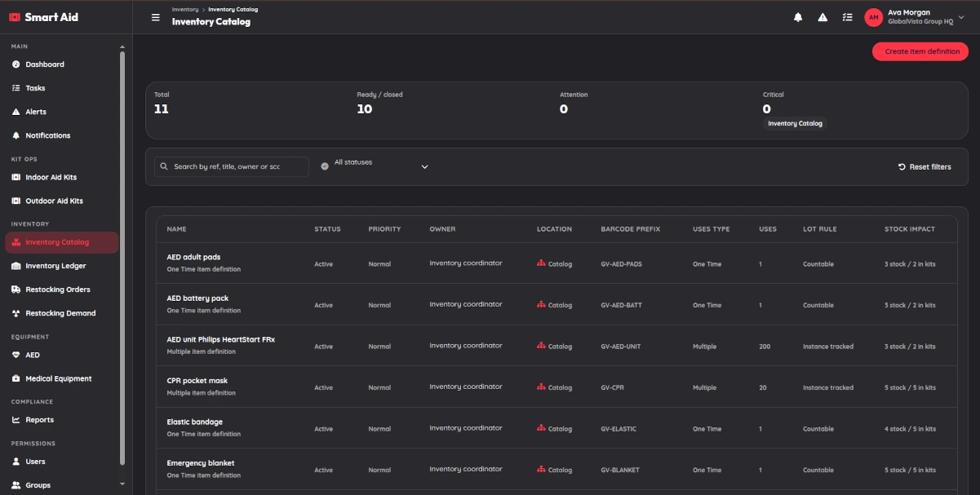Open the tasks checklist icon in header
Viewport: 980px width, 495px height.
[x=847, y=17]
